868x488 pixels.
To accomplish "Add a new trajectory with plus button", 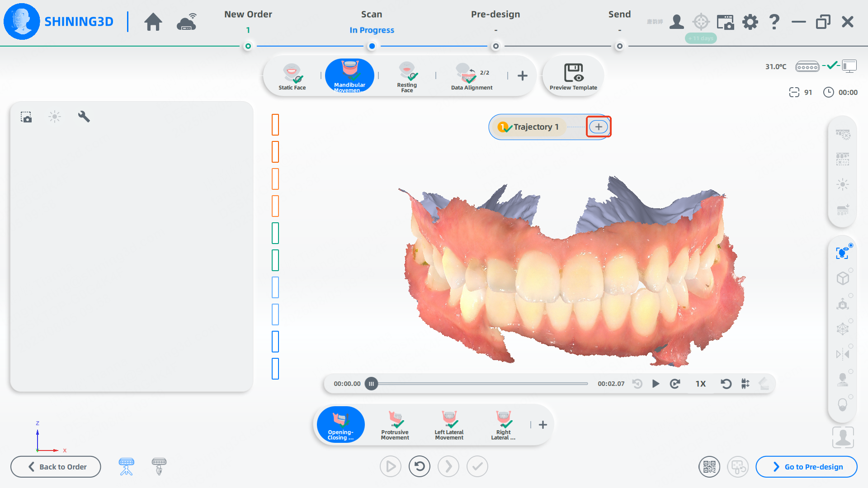I will (x=599, y=127).
